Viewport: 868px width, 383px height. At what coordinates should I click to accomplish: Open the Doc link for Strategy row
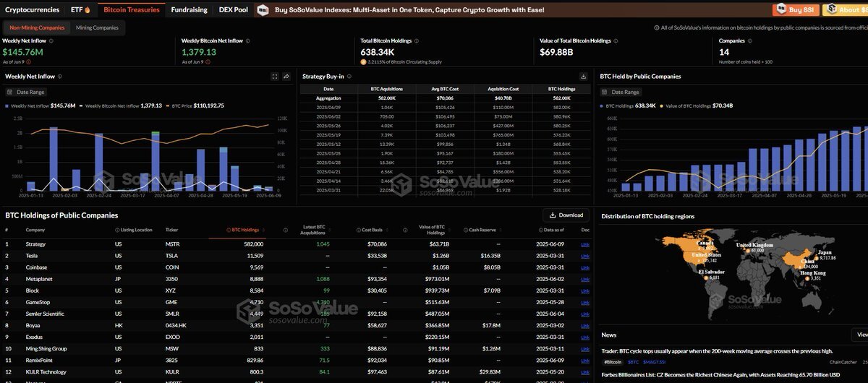[x=585, y=244]
